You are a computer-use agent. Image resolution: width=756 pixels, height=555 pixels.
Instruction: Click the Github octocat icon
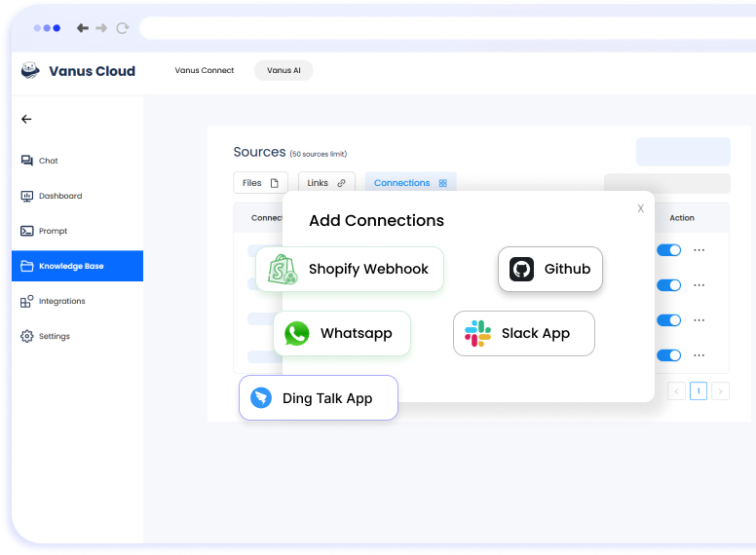coord(521,269)
